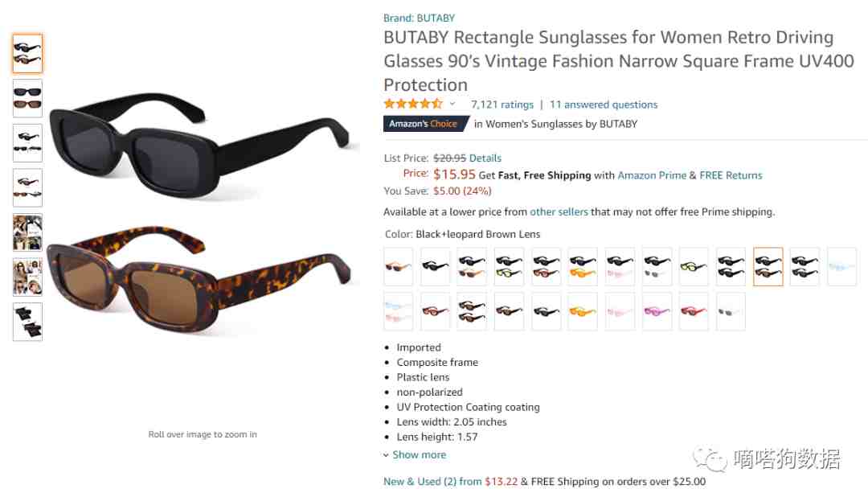This screenshot has width=868, height=497.
Task: Click the Brand: BUTABY link
Action: coord(419,18)
